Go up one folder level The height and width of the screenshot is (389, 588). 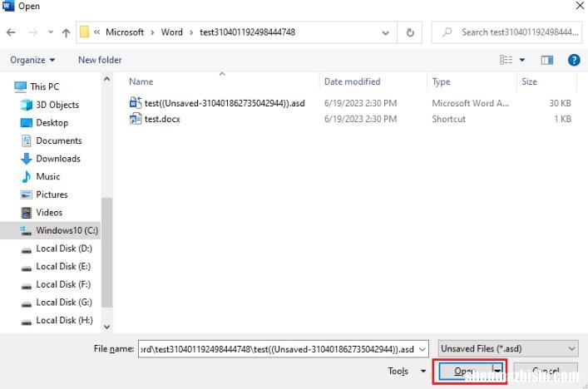[x=66, y=32]
